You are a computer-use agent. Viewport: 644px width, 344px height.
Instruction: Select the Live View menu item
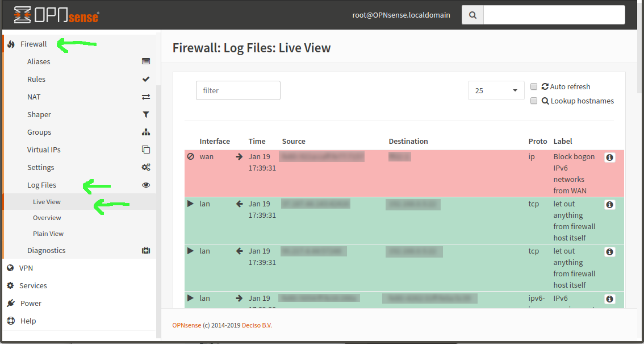(x=47, y=202)
